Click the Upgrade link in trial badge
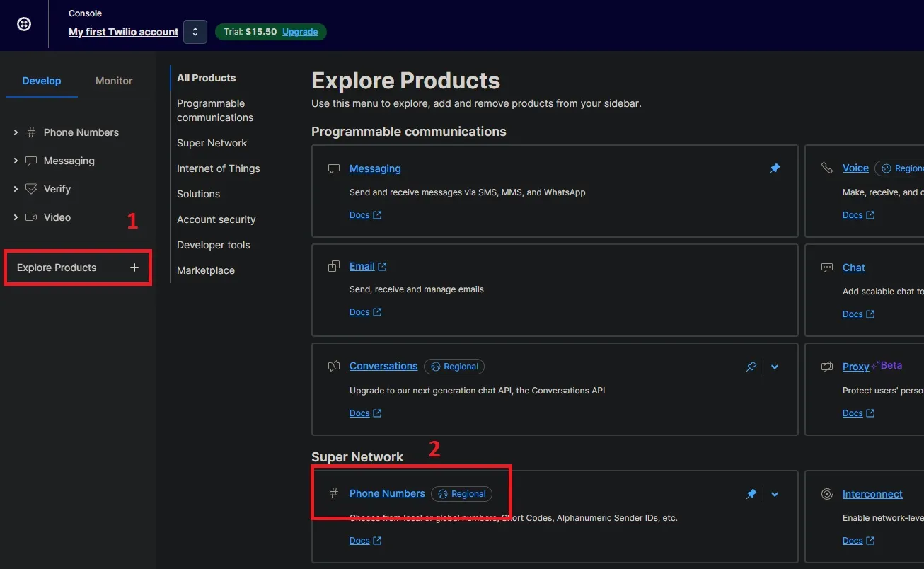 300,32
